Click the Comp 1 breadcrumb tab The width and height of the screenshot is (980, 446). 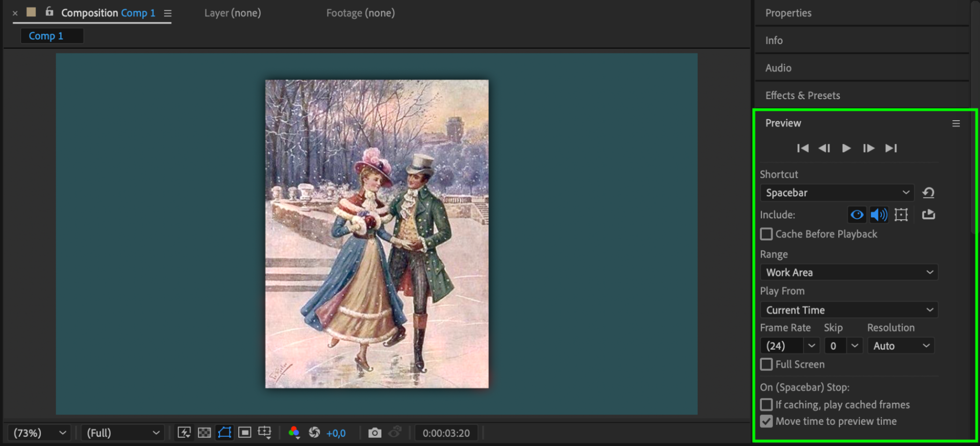51,36
